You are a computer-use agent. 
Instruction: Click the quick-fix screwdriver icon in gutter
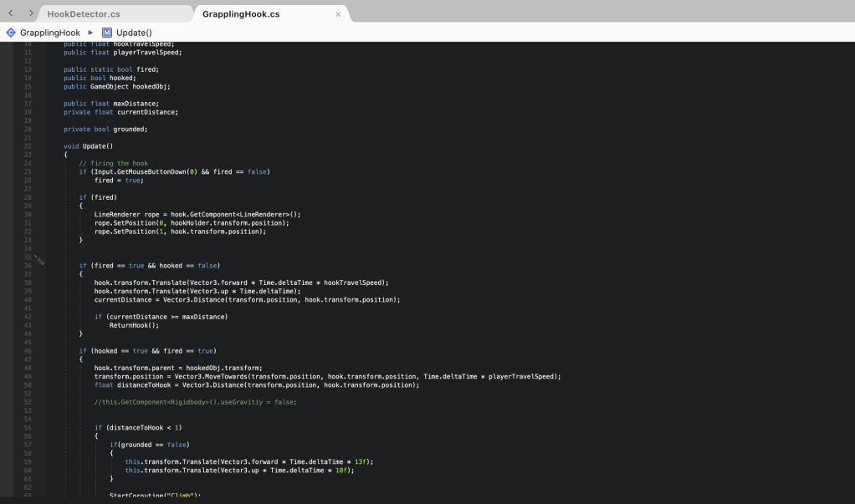tap(39, 261)
